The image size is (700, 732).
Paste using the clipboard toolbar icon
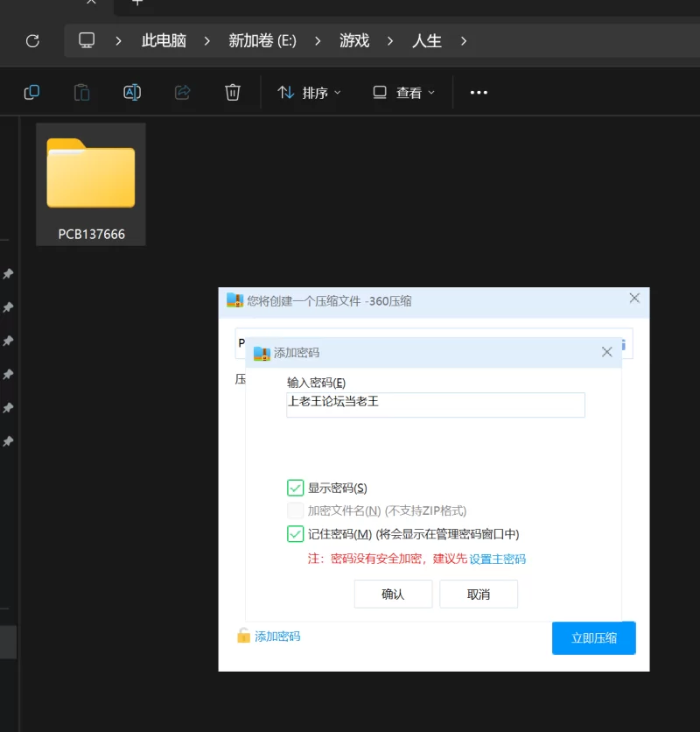point(81,93)
